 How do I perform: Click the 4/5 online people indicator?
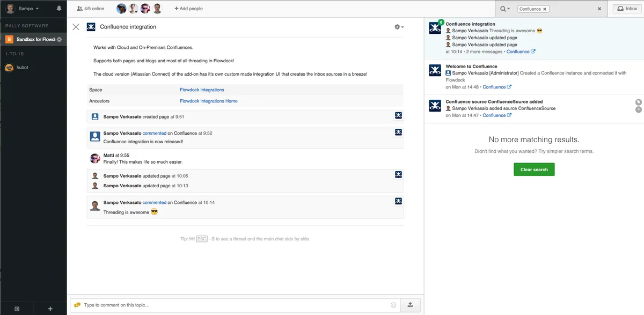(90, 9)
